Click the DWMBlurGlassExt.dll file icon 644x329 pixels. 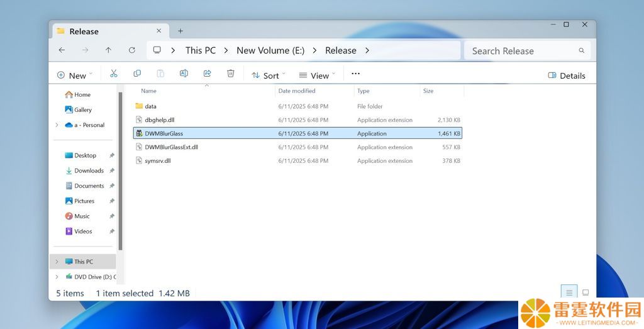coord(139,147)
